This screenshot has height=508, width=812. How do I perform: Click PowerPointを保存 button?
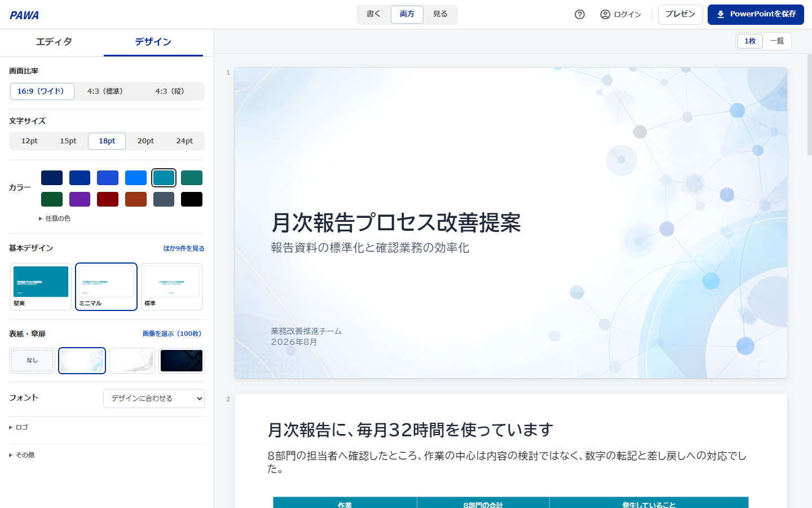pyautogui.click(x=756, y=15)
